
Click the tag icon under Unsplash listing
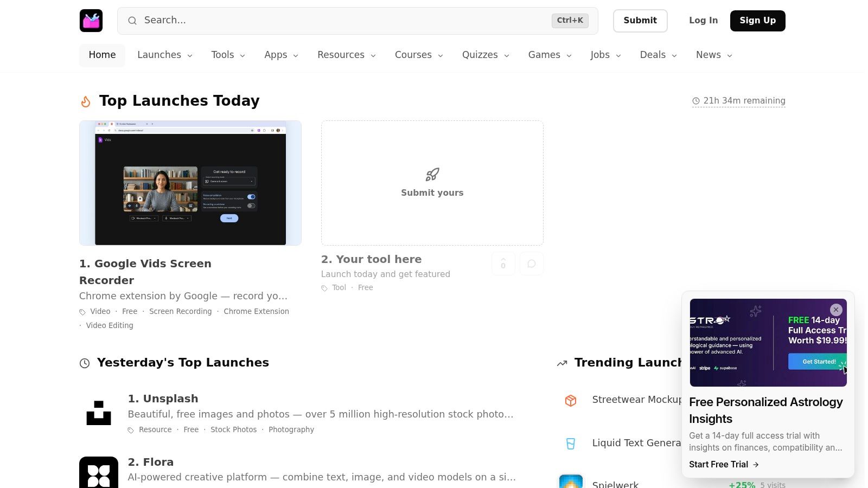pyautogui.click(x=131, y=430)
